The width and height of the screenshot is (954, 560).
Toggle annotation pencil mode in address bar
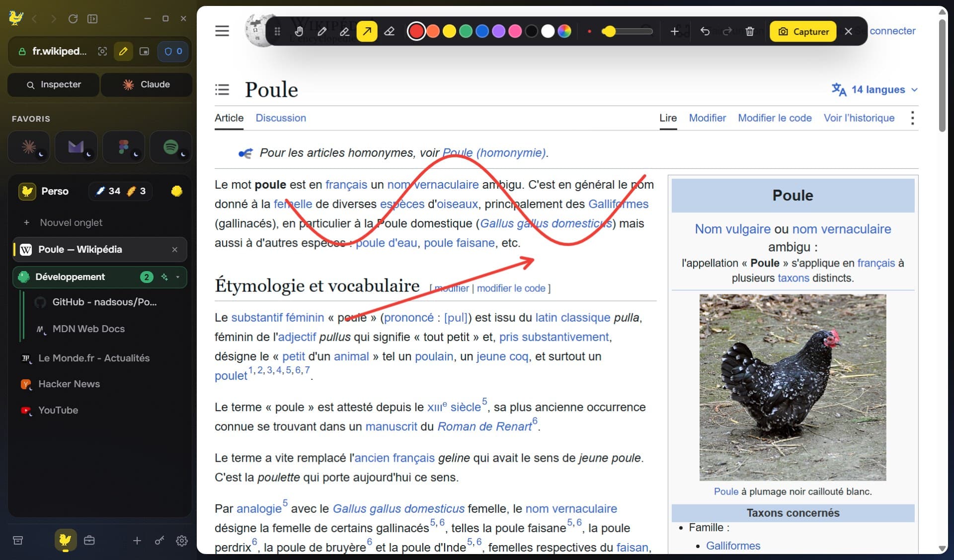123,51
